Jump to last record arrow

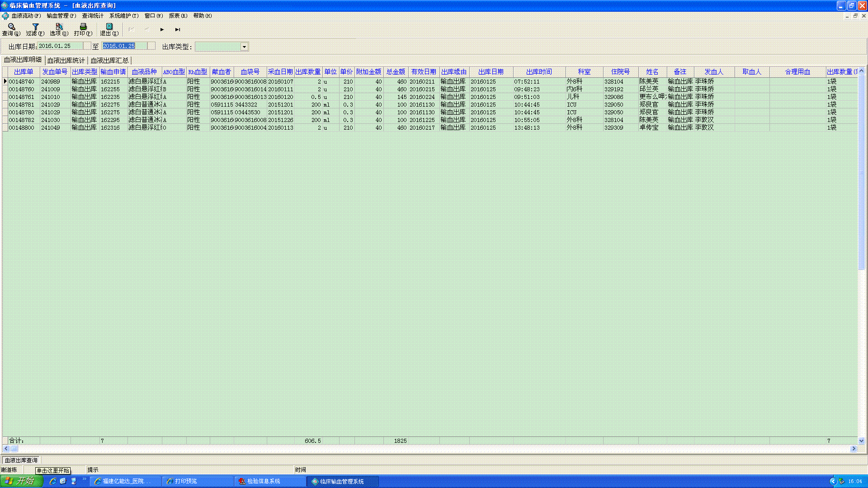[178, 30]
